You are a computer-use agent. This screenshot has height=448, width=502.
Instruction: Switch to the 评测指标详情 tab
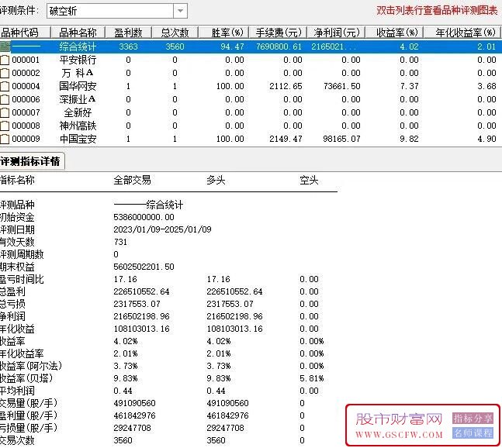click(x=31, y=161)
